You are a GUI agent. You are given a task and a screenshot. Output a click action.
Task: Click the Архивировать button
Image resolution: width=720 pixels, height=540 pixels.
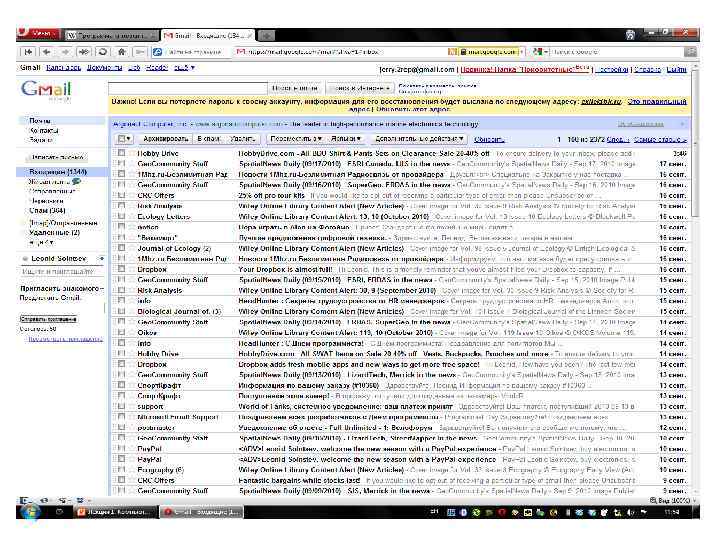[165, 139]
